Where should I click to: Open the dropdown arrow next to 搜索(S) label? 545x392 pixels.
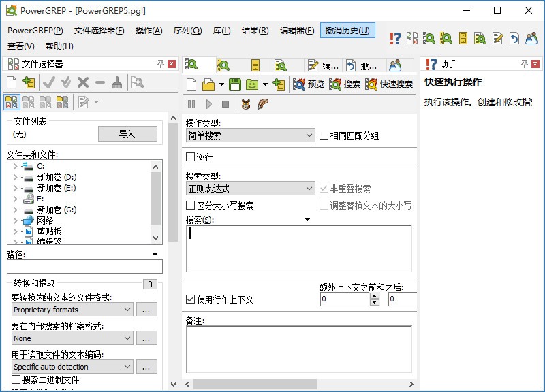tap(307, 220)
